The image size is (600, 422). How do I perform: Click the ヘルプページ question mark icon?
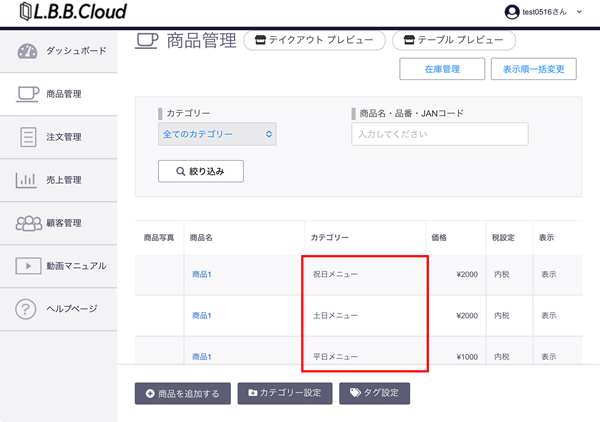27,309
